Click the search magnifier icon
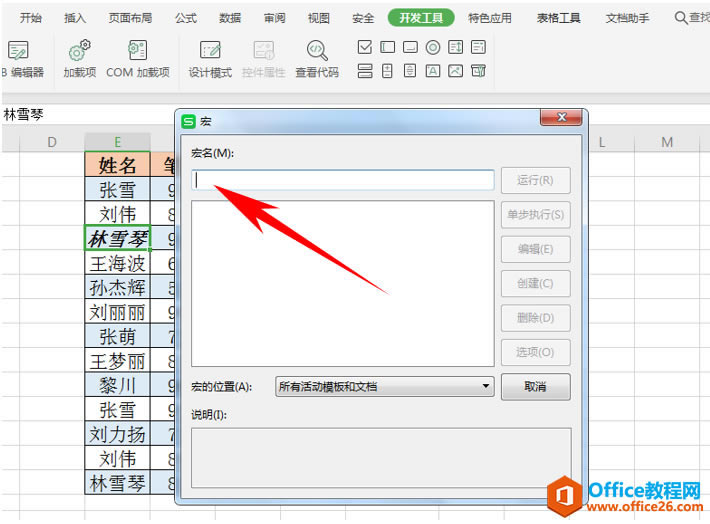The width and height of the screenshot is (710, 524). click(x=681, y=18)
